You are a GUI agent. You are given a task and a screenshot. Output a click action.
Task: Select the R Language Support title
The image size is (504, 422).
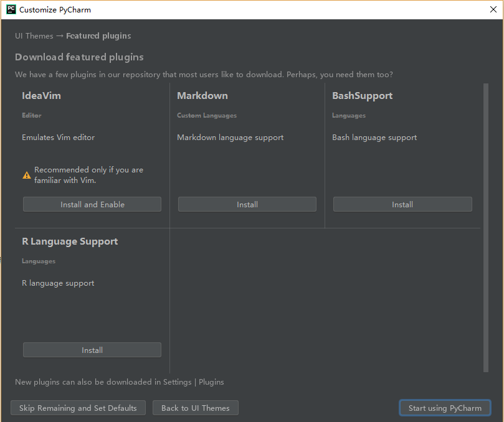coord(70,241)
